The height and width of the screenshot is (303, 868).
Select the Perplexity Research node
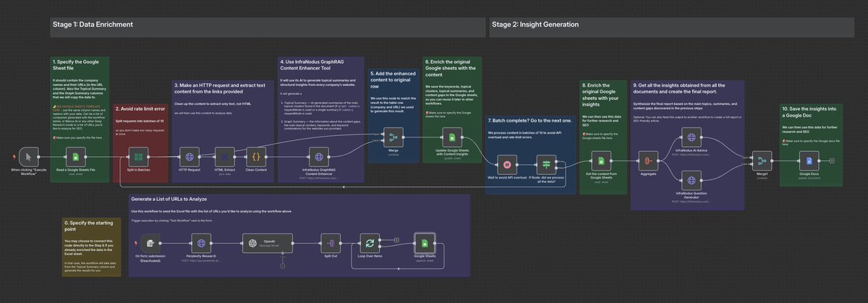[x=201, y=244]
